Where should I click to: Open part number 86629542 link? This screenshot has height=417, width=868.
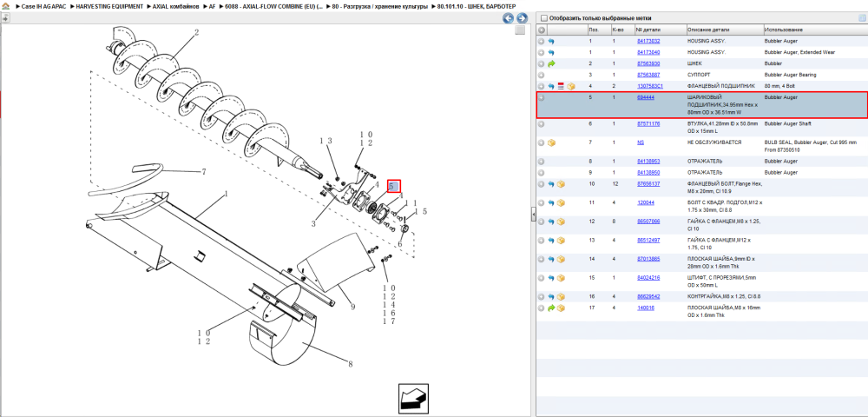pos(648,297)
